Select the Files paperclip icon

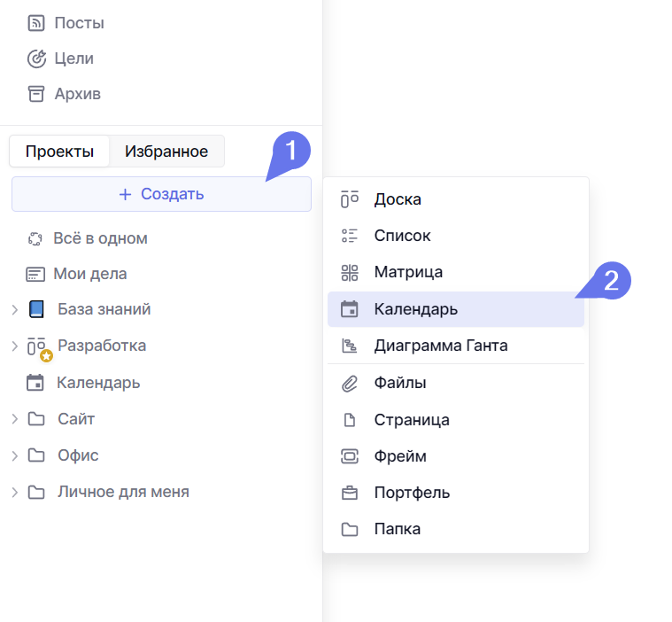[x=350, y=383]
